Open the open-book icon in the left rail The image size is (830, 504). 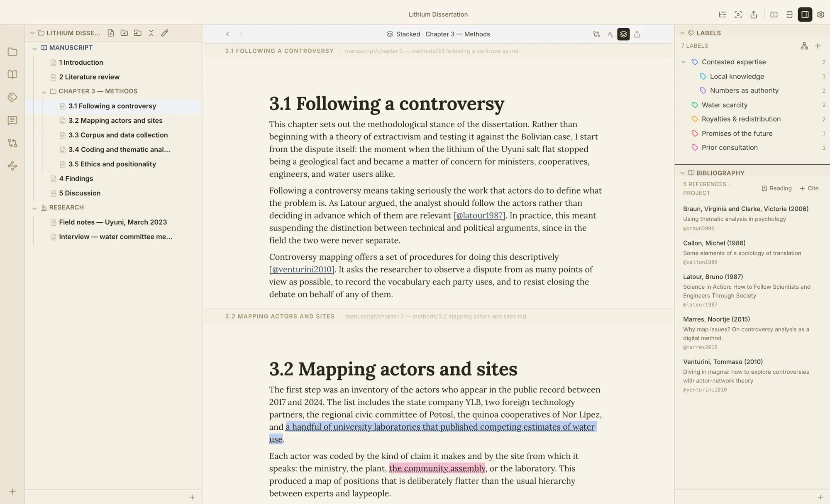pyautogui.click(x=12, y=75)
